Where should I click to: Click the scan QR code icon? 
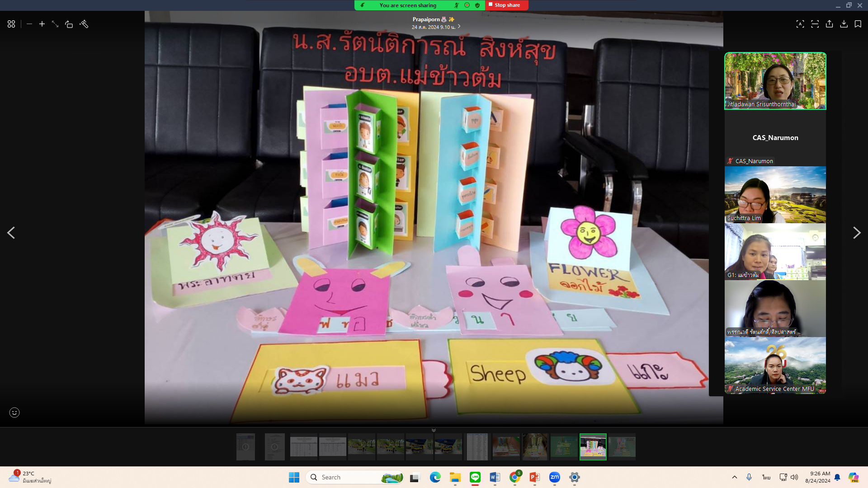pos(815,24)
